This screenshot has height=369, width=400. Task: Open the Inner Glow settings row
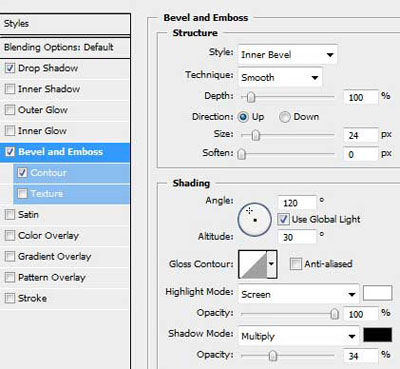(x=65, y=131)
